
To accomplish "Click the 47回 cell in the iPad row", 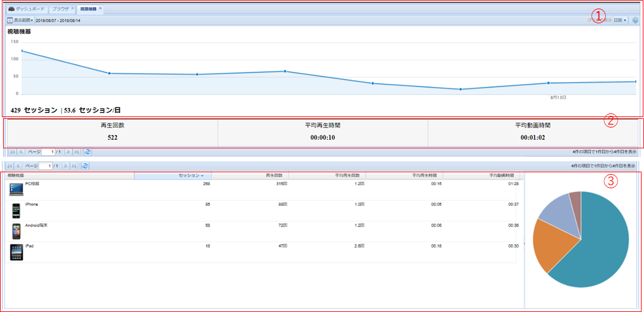I will [x=283, y=246].
